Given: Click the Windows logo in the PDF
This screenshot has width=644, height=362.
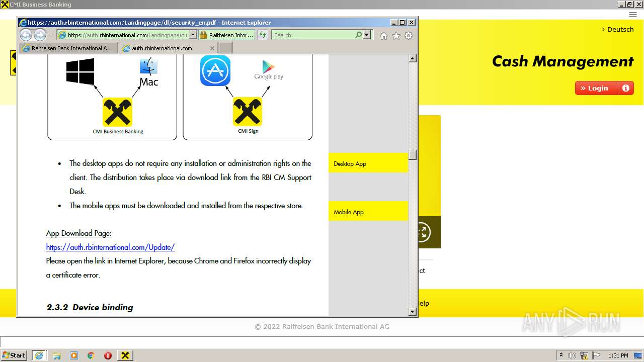Looking at the screenshot, I should click(x=80, y=71).
